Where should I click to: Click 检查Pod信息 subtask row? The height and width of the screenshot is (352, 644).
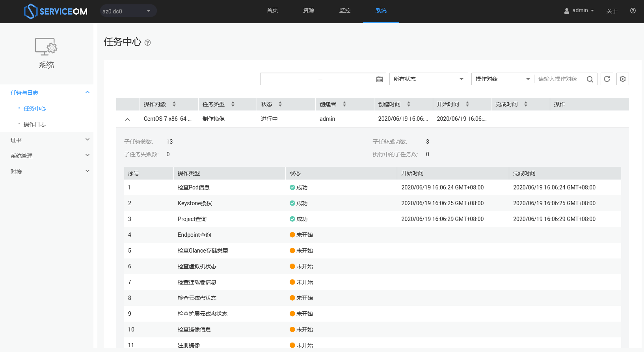click(x=372, y=187)
